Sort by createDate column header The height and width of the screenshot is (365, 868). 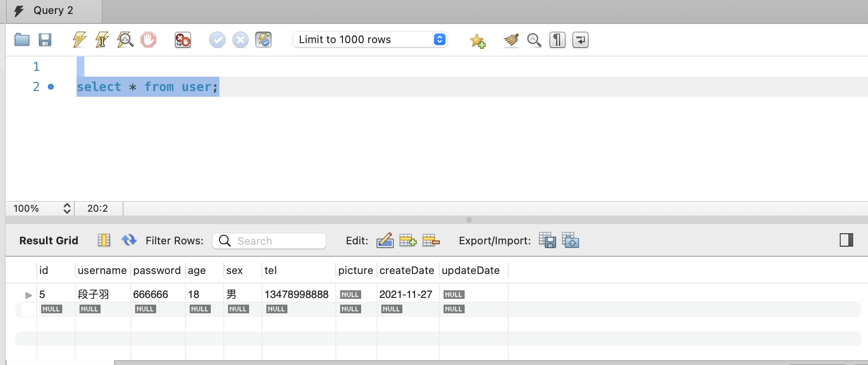[408, 270]
